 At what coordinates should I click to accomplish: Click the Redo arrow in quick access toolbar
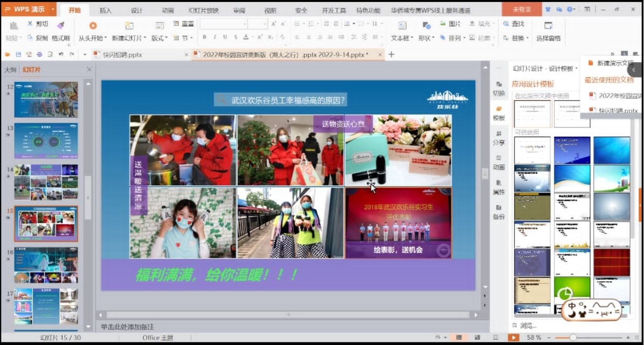71,54
